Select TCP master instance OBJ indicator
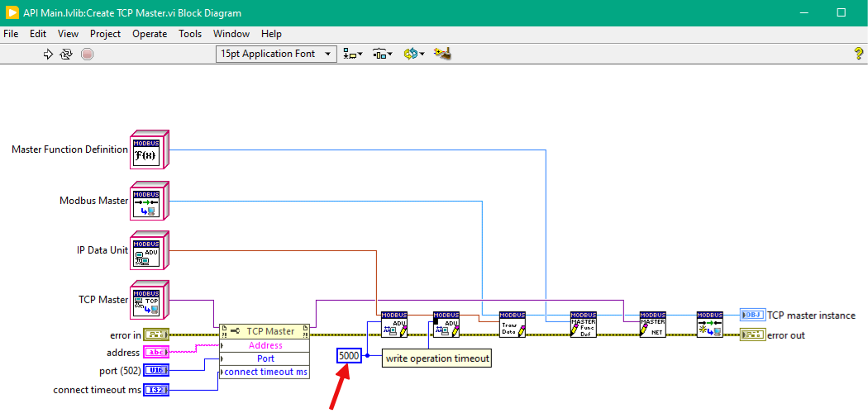The width and height of the screenshot is (868, 418). (x=752, y=316)
